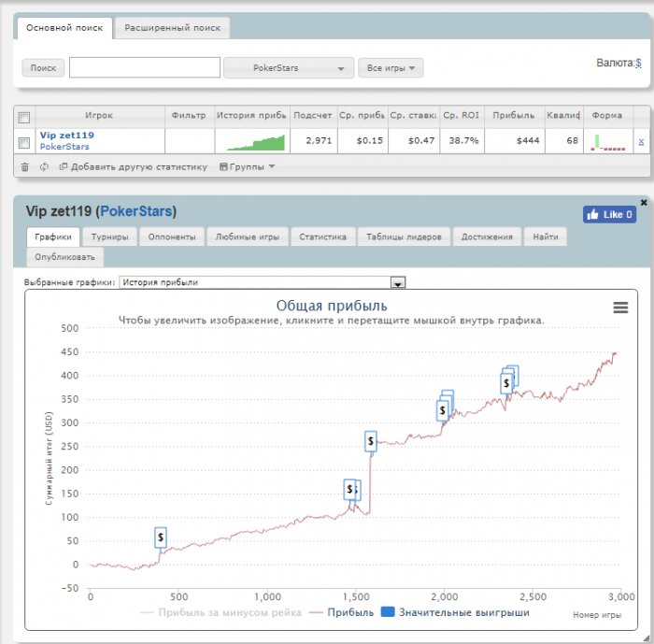Screen dimensions: 654x644
Task: Toggle the select-all checkbox in table header
Action: [x=24, y=118]
